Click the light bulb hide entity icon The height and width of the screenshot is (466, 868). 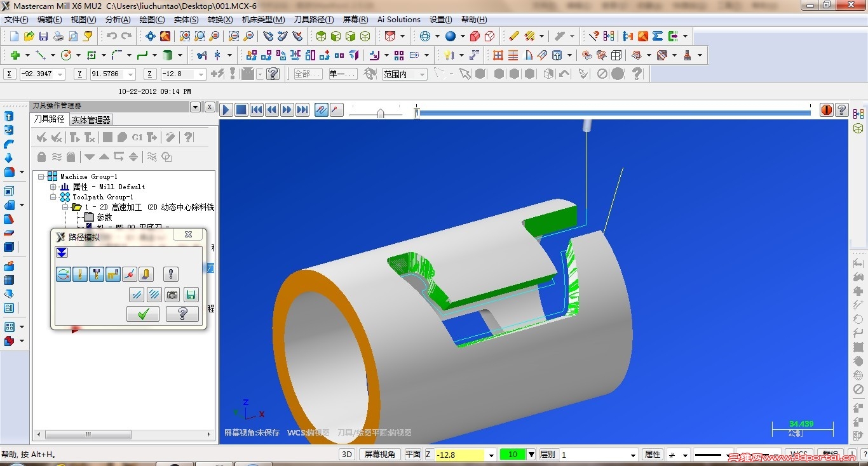449,55
